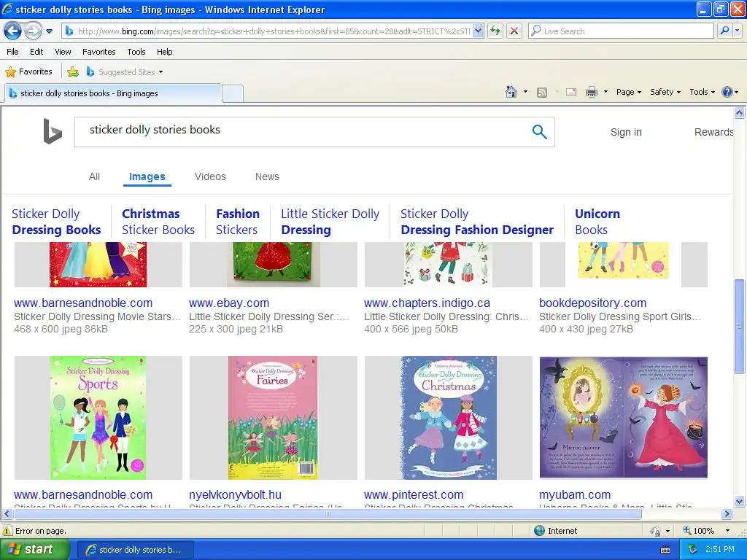Switch to the News results tab

point(267,176)
